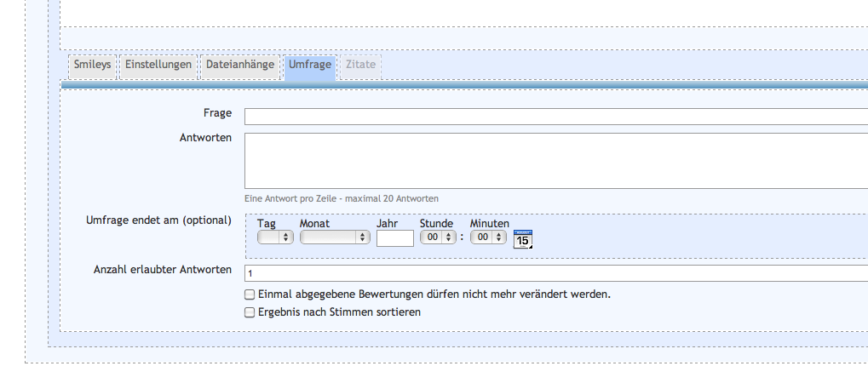Open the calendar date picker icon
Viewport: 868px width, 366px height.
pyautogui.click(x=523, y=239)
